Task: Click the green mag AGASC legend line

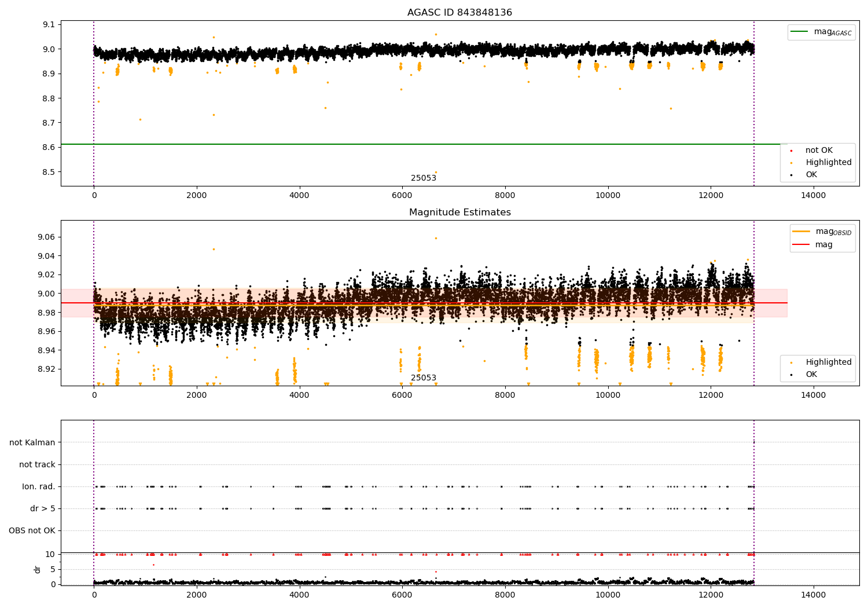Action: tap(800, 32)
